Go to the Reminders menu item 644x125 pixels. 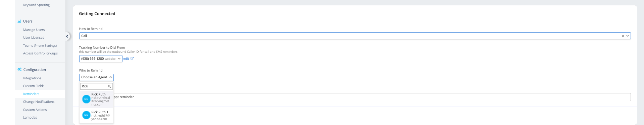click(x=31, y=94)
